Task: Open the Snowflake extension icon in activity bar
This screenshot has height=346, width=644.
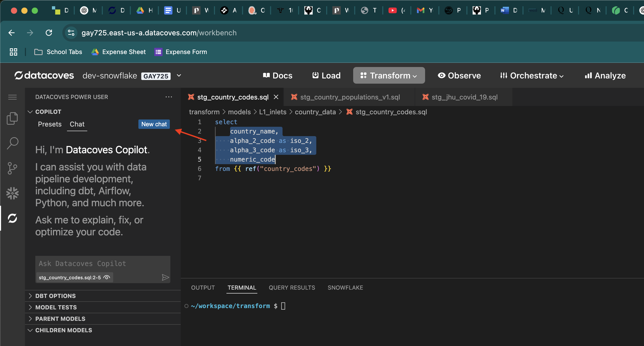Action: (x=12, y=193)
